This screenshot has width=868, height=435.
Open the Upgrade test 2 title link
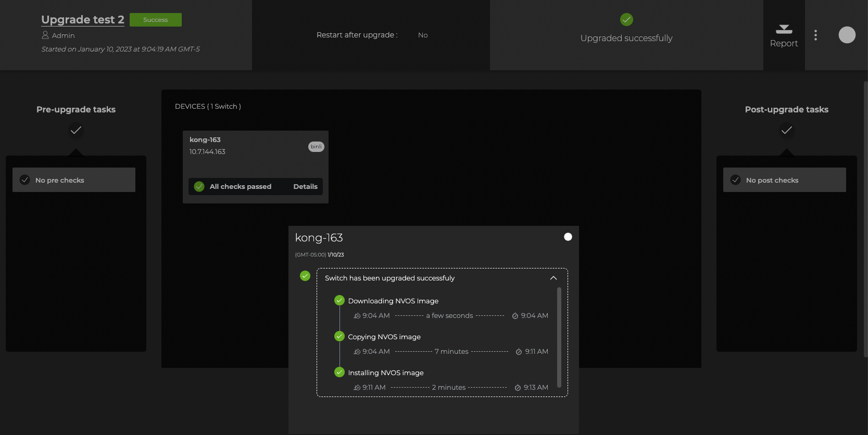(x=83, y=20)
